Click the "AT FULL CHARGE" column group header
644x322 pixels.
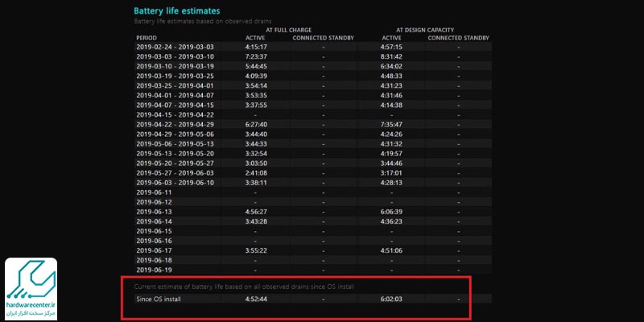pyautogui.click(x=289, y=30)
